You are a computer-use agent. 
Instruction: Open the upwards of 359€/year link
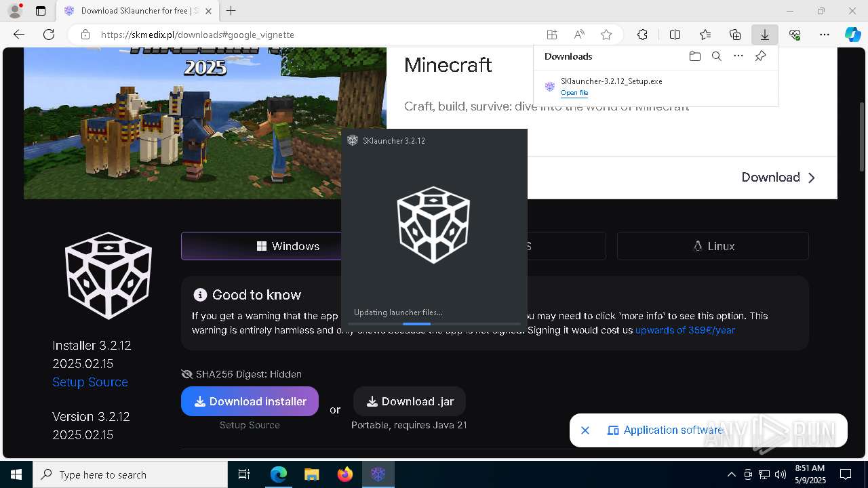click(x=685, y=330)
